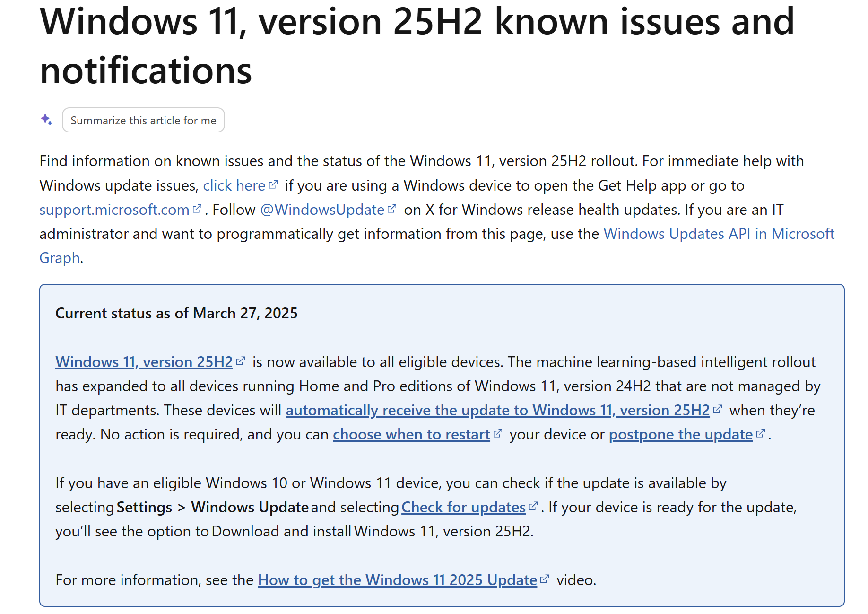Click external-link icon after 'postpone the update'
The width and height of the screenshot is (868, 614).
(761, 433)
